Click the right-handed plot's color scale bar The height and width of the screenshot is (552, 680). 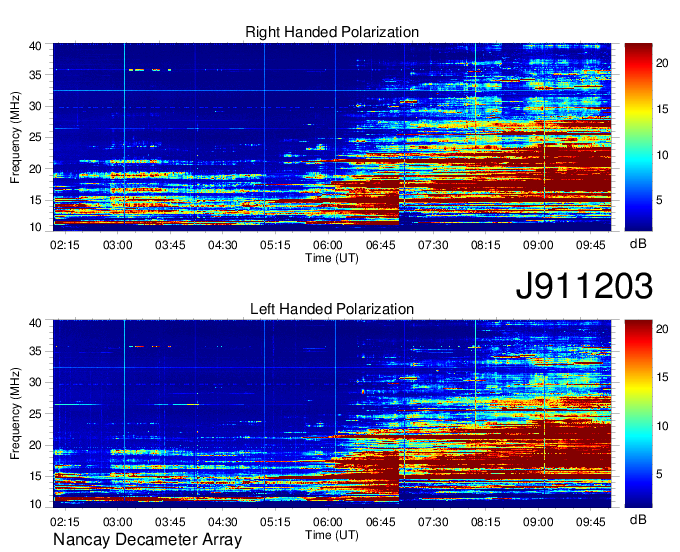pyautogui.click(x=638, y=137)
